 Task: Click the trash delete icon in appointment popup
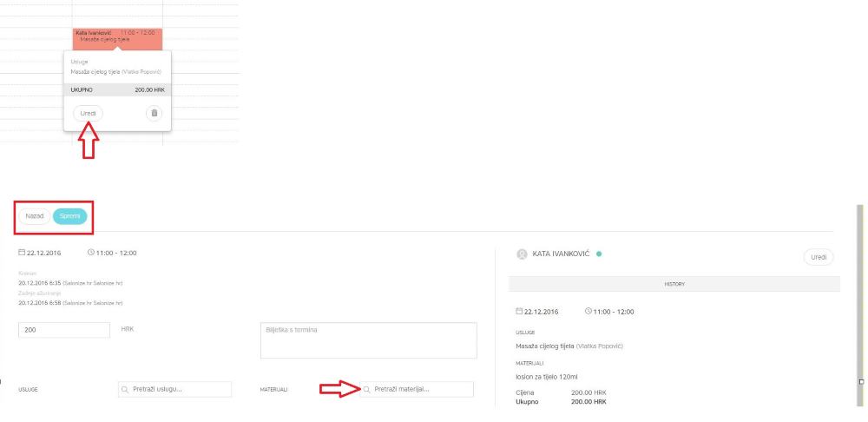coord(154,113)
